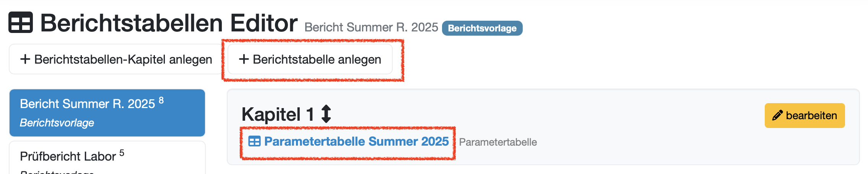The image size is (868, 174).
Task: Click the up-down arrow icon next to Kapitel 1
Action: point(326,114)
